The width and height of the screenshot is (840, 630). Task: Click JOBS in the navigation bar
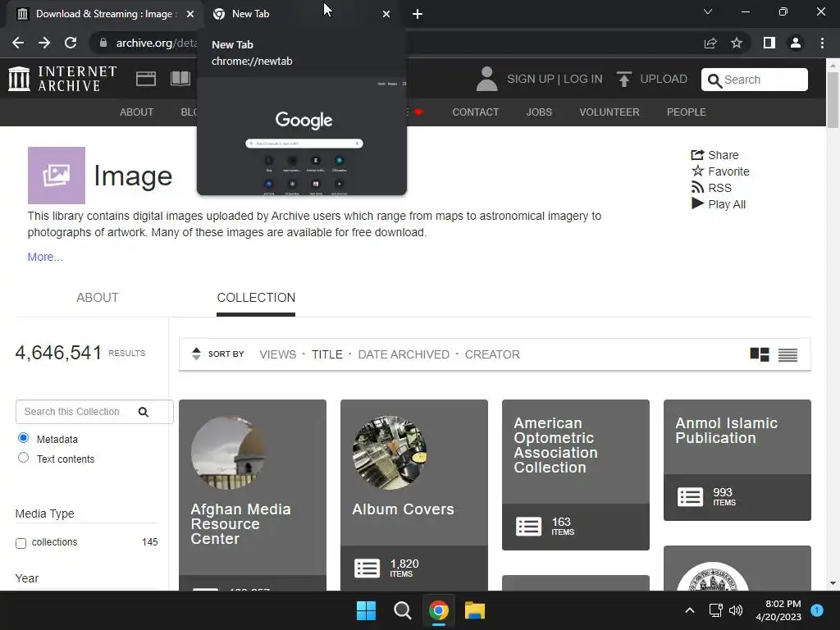tap(539, 112)
